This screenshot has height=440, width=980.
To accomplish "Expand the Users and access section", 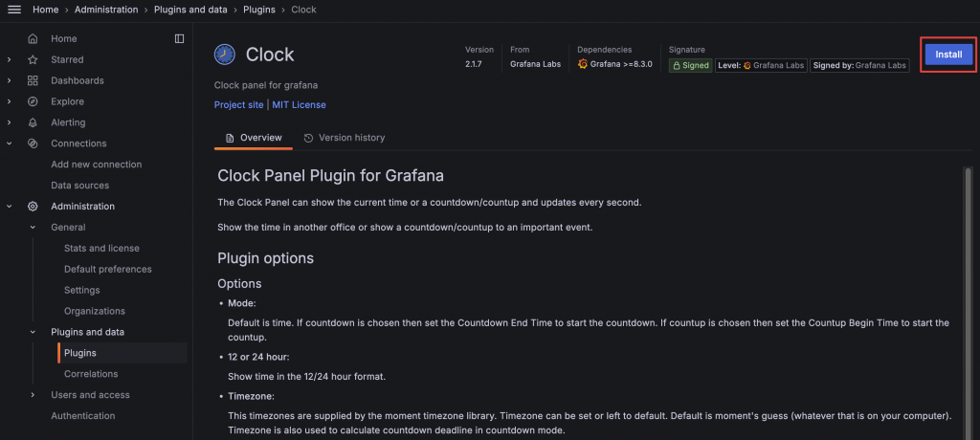I will [33, 395].
